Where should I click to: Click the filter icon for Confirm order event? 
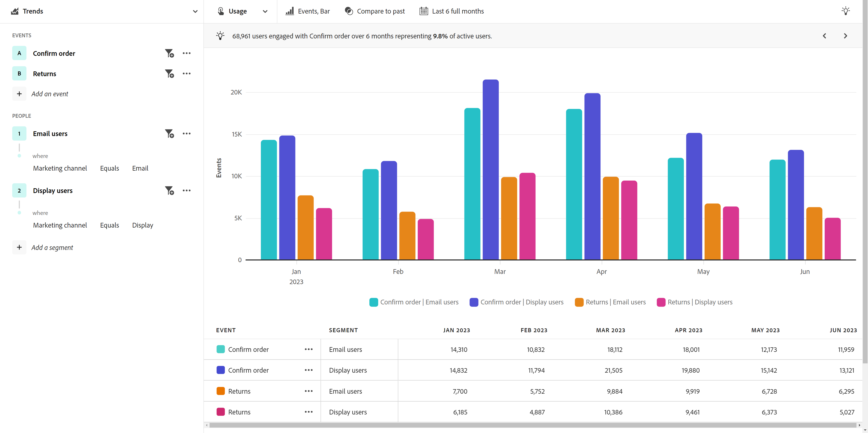169,53
